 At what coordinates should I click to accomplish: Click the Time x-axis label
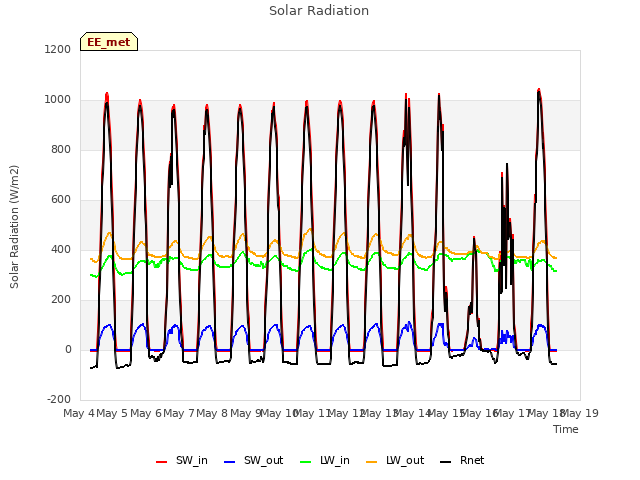[566, 429]
